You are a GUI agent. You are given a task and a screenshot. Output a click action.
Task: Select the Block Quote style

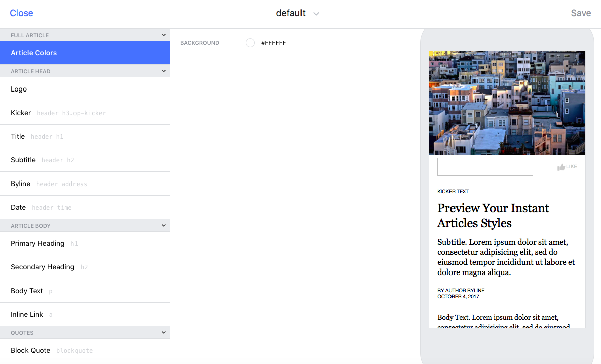pyautogui.click(x=85, y=350)
